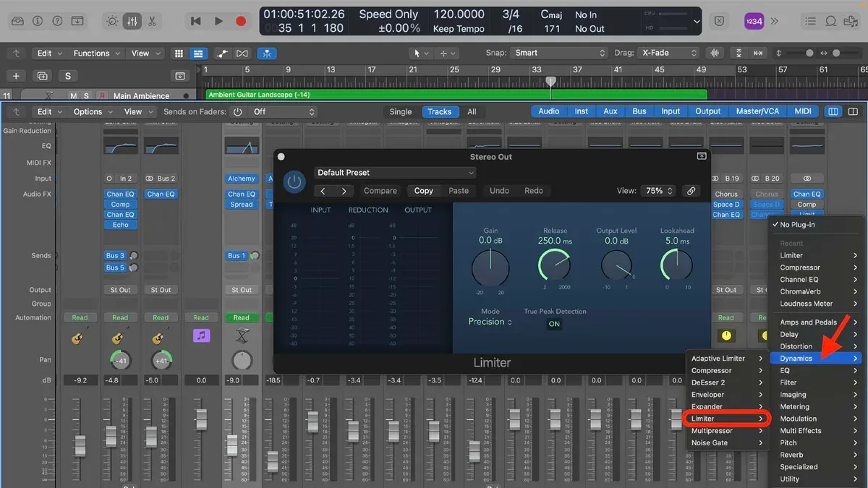Toggle True Peak Detection ON button
This screenshot has width=868, height=488.
[554, 324]
